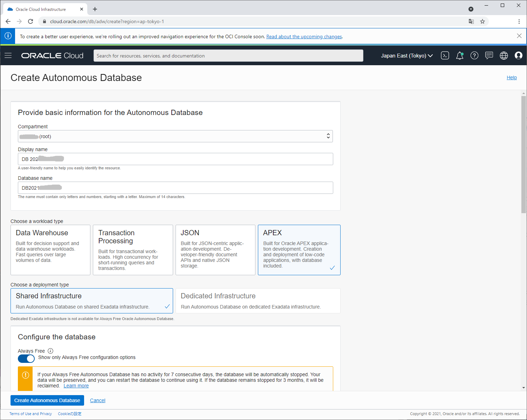Open the Compartment dropdown
Screen dimensions: 527x420
[x=175, y=136]
